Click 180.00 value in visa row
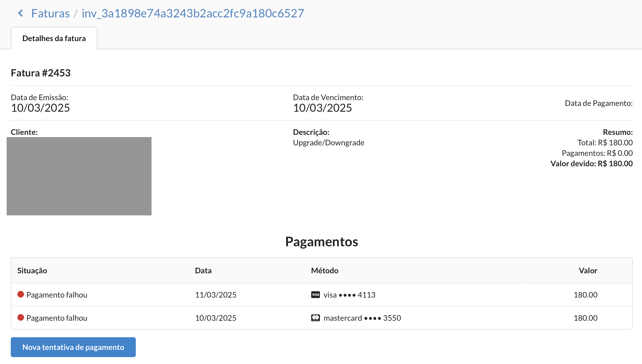The height and width of the screenshot is (364, 642). coord(586,295)
